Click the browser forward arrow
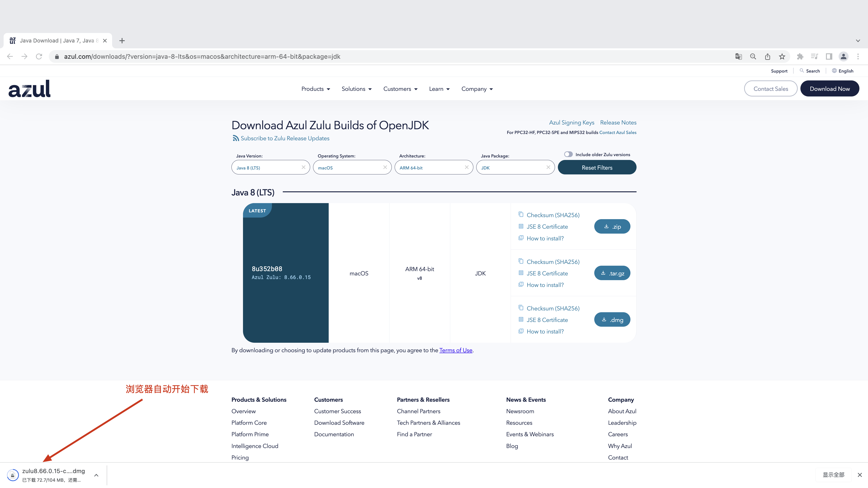The width and height of the screenshot is (868, 488). [x=24, y=56]
